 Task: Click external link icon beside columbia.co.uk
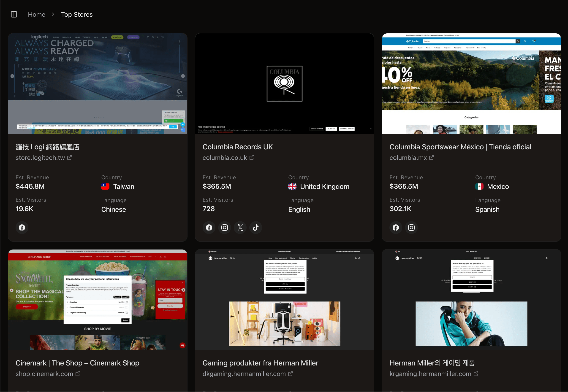pyautogui.click(x=252, y=157)
